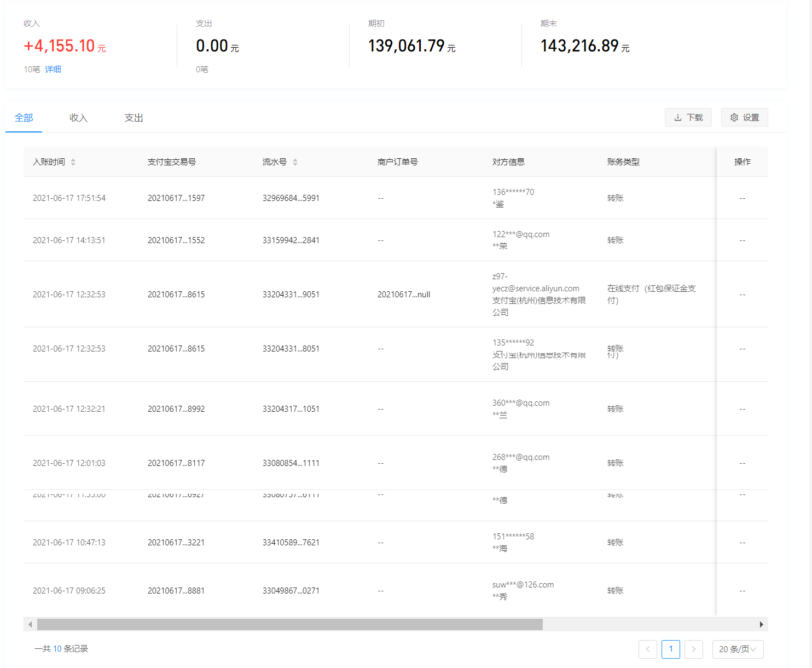Go to previous page arrow
The image size is (812, 668).
(x=647, y=649)
